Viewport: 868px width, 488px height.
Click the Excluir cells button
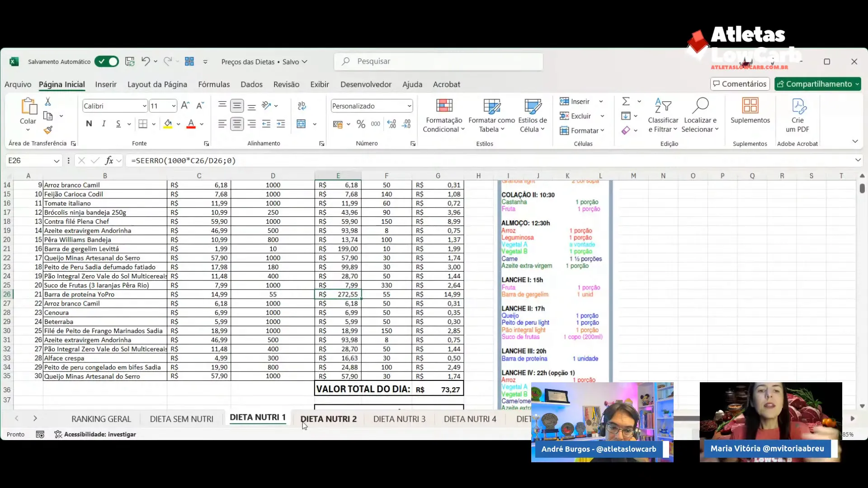click(x=576, y=116)
